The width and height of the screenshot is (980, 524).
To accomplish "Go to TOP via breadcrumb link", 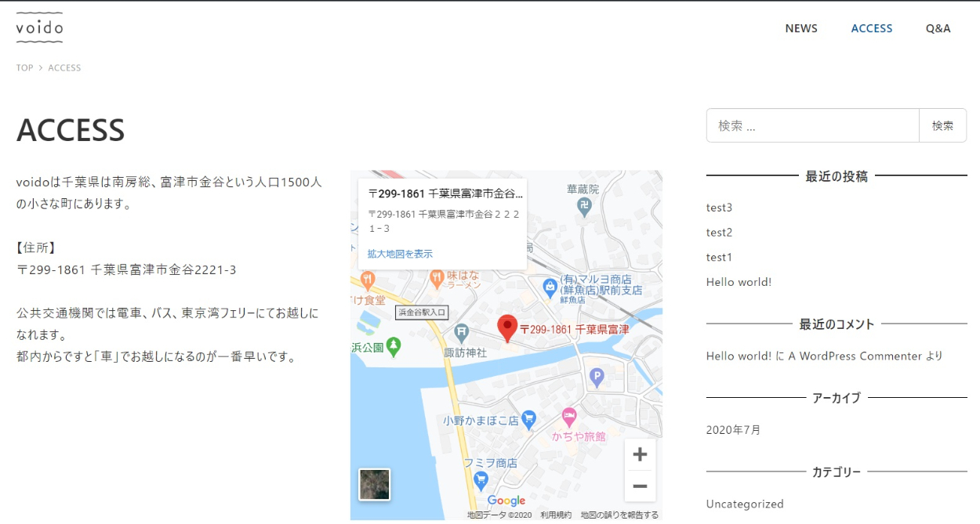I will click(x=25, y=68).
